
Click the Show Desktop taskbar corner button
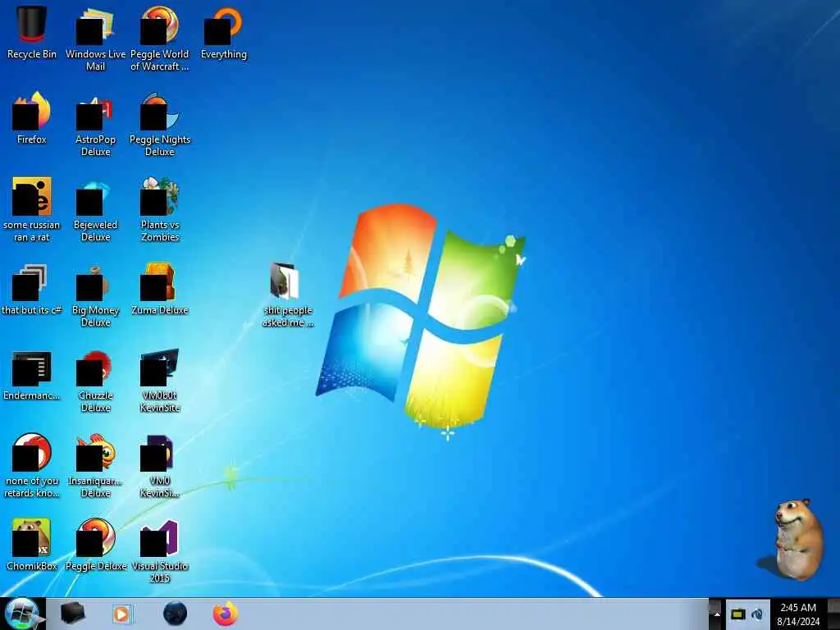(x=834, y=614)
